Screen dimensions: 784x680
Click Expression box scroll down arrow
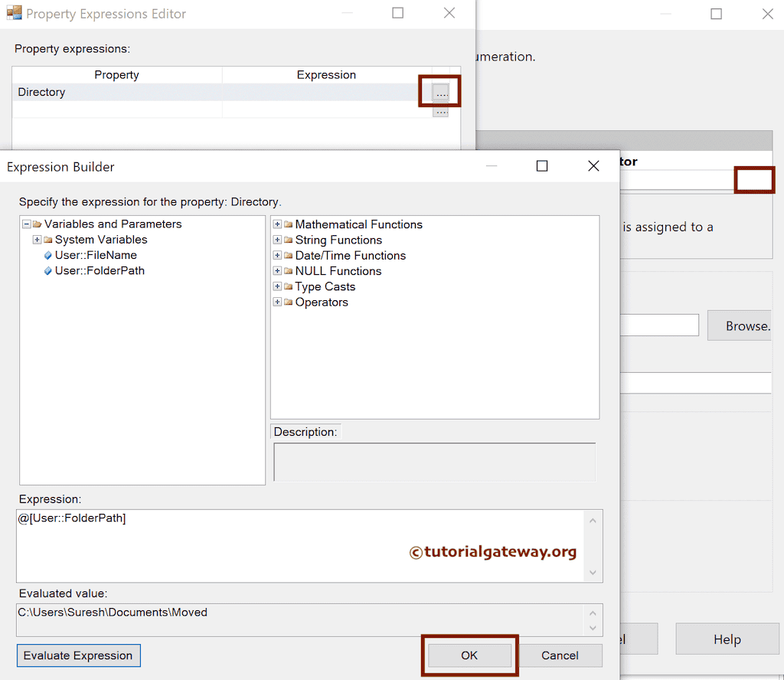click(593, 573)
